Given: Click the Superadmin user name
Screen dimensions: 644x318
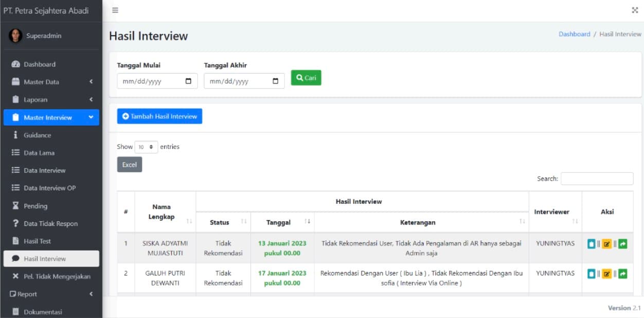Looking at the screenshot, I should click(x=44, y=36).
